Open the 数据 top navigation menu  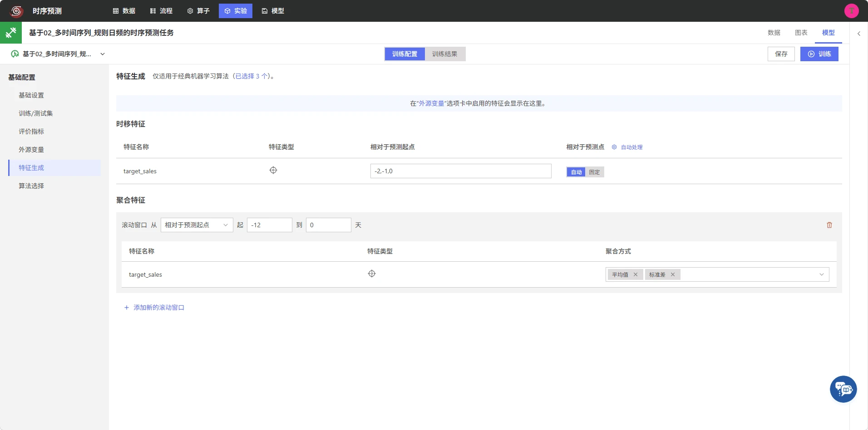pyautogui.click(x=124, y=11)
